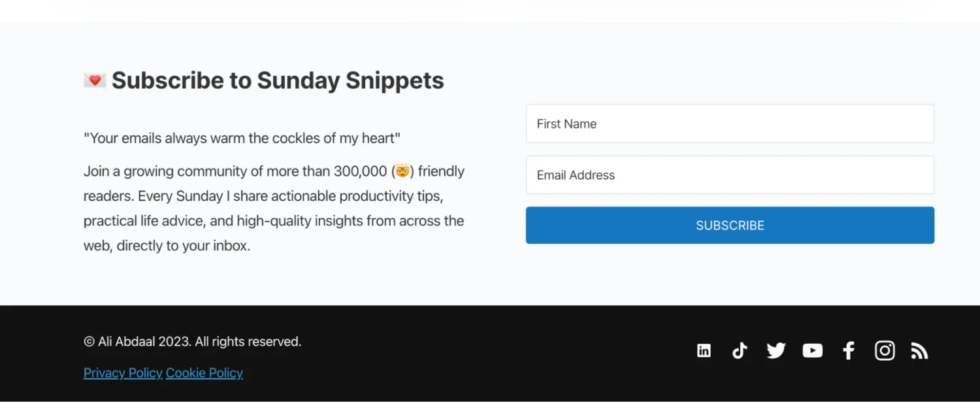The width and height of the screenshot is (980, 402).
Task: Open the YouTube channel icon
Action: [812, 351]
